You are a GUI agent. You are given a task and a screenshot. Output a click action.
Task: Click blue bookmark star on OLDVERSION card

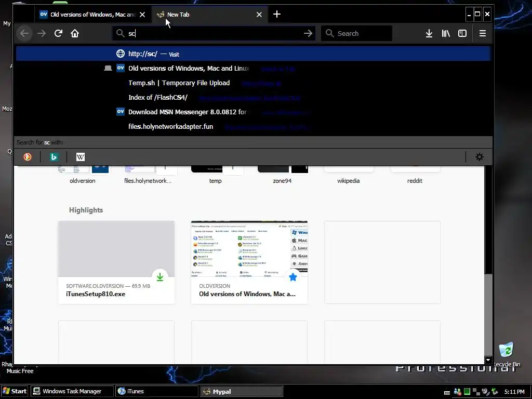293,277
